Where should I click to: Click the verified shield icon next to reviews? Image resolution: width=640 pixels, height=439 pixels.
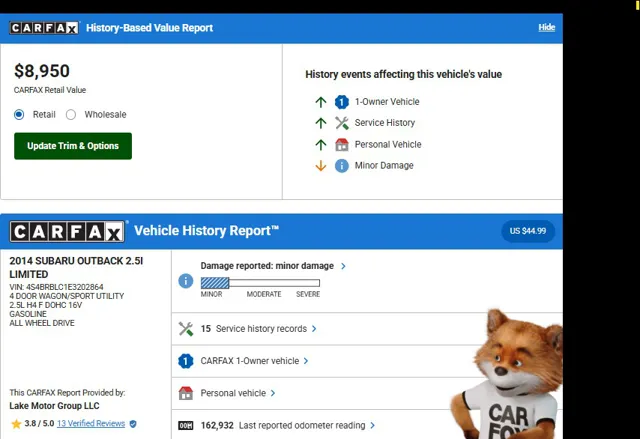pos(133,424)
